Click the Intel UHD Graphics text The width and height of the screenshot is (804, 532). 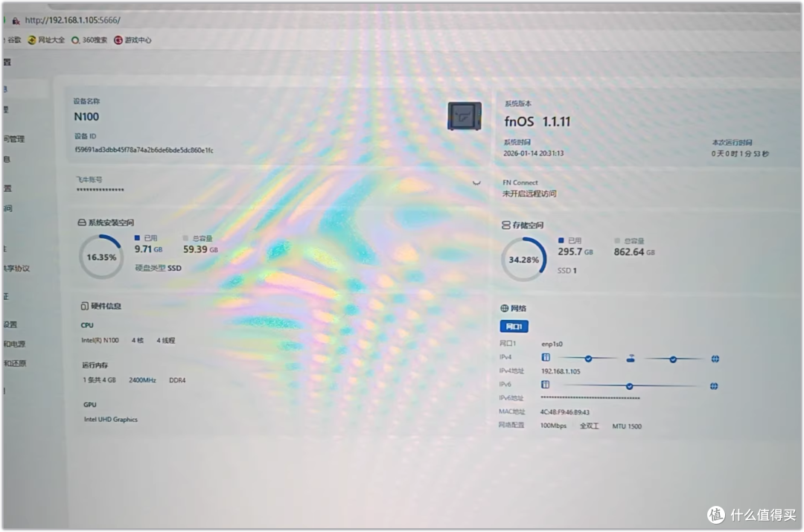[x=111, y=419]
